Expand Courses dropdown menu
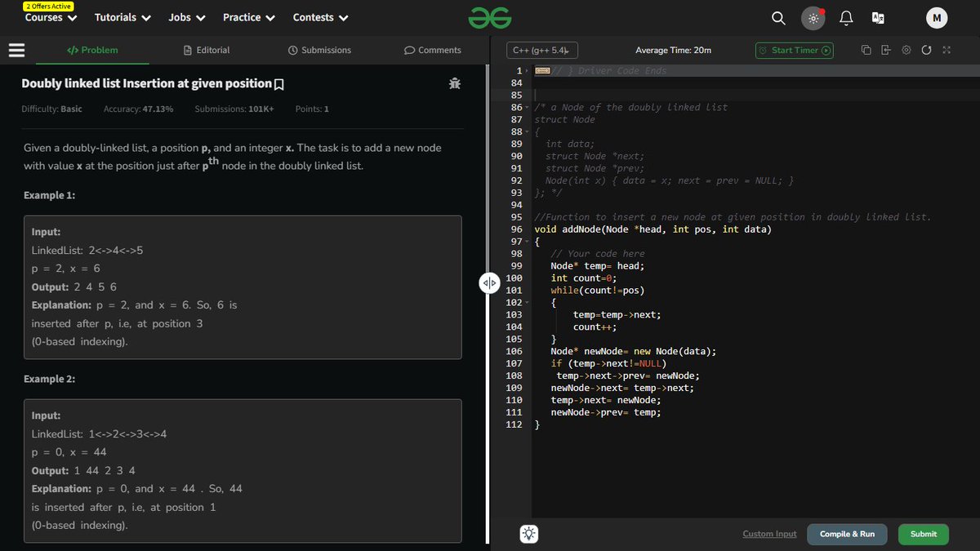This screenshot has height=551, width=980. coord(51,17)
